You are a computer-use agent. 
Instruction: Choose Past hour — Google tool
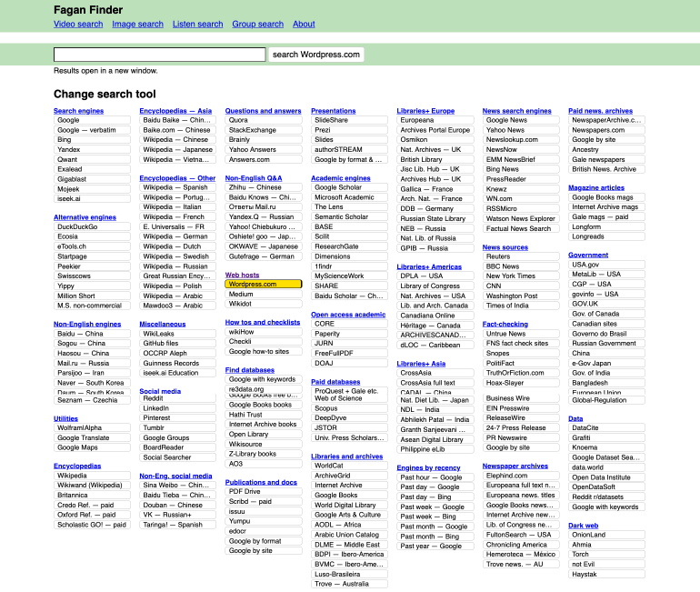point(435,477)
